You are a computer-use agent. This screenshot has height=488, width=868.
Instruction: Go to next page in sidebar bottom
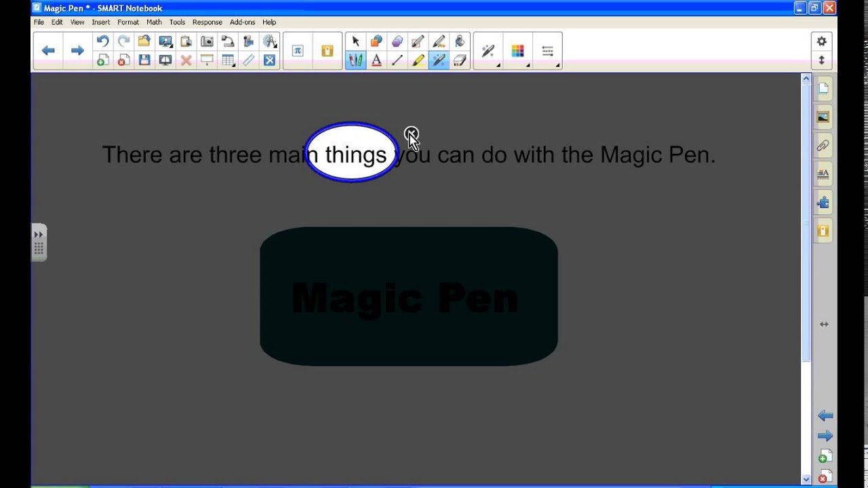pos(825,436)
